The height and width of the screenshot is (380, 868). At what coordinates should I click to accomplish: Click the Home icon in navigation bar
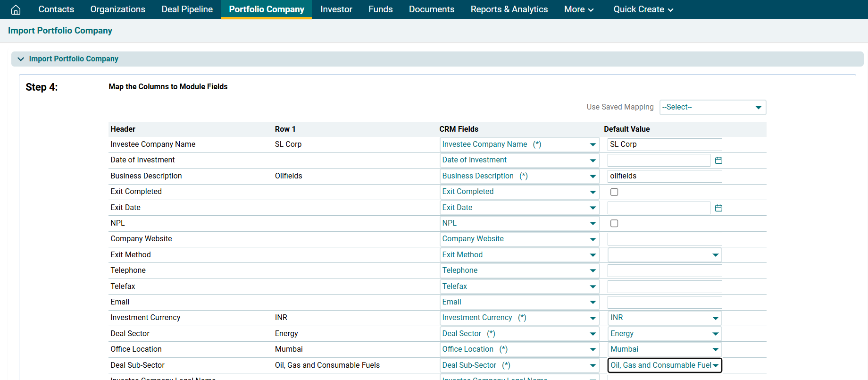pyautogui.click(x=16, y=9)
